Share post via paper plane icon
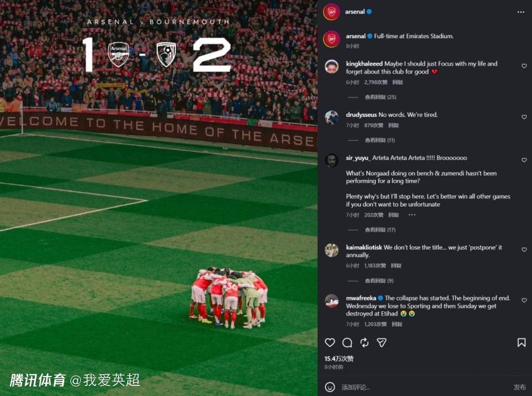The width and height of the screenshot is (532, 396). click(382, 342)
